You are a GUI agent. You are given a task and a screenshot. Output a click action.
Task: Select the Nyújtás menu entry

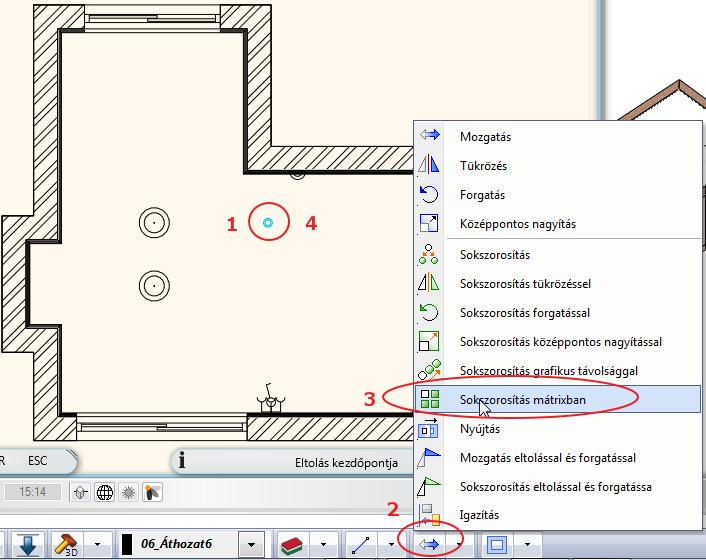[x=557, y=429]
